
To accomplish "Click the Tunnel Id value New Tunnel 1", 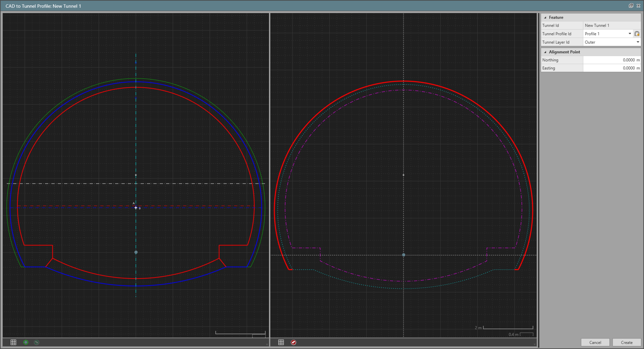I will click(x=597, y=25).
